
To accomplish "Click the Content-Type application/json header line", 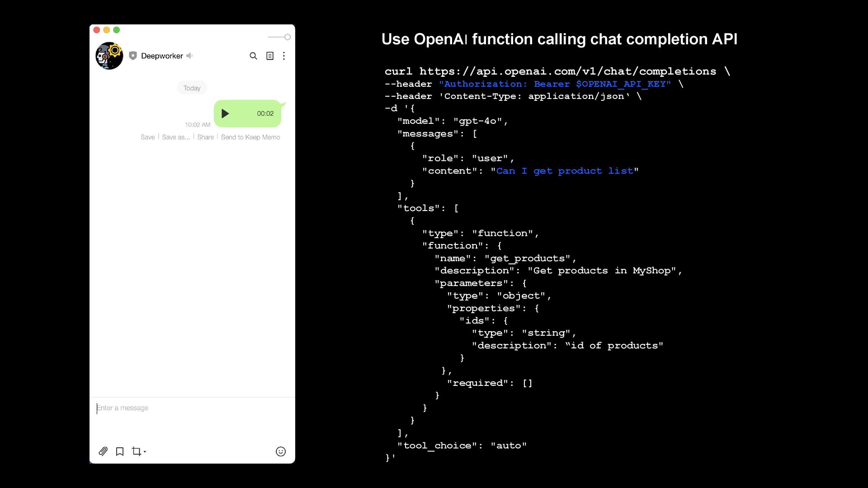I will (x=513, y=96).
